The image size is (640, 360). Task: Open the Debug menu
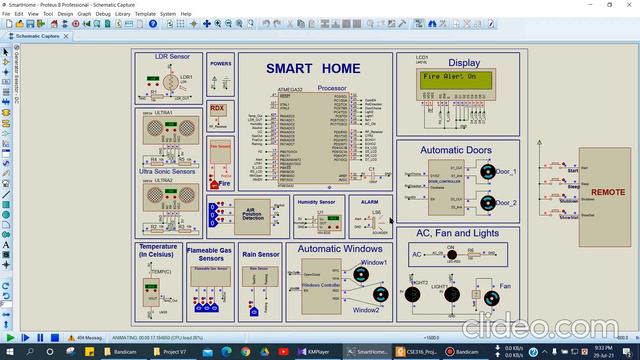[103, 14]
